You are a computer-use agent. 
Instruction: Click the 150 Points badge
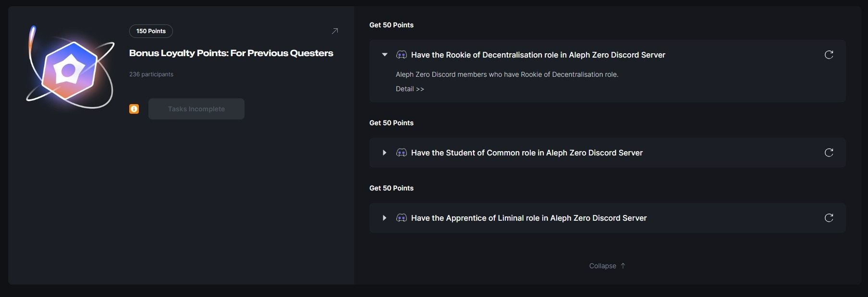click(x=151, y=31)
